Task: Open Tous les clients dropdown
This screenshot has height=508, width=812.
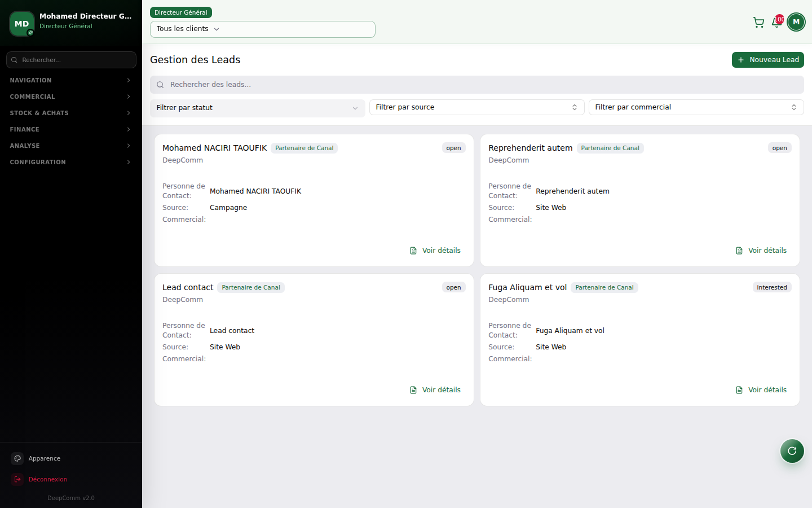Action: tap(263, 29)
